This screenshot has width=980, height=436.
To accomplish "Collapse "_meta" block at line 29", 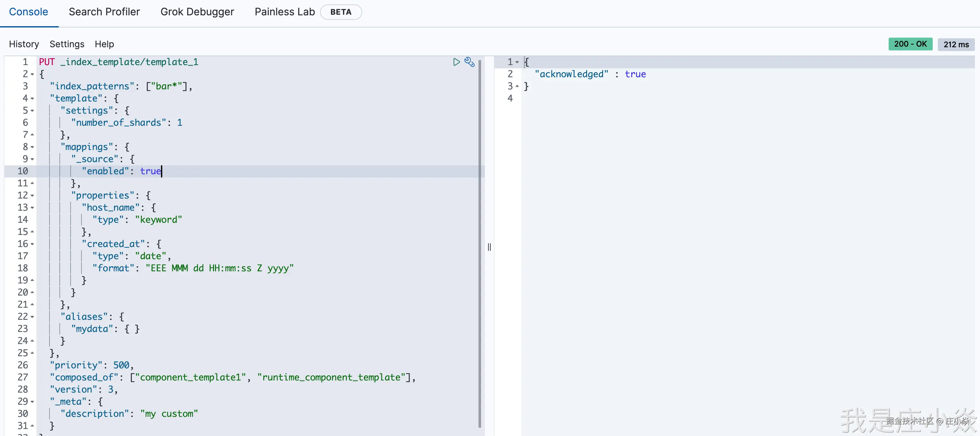I will (x=32, y=402).
